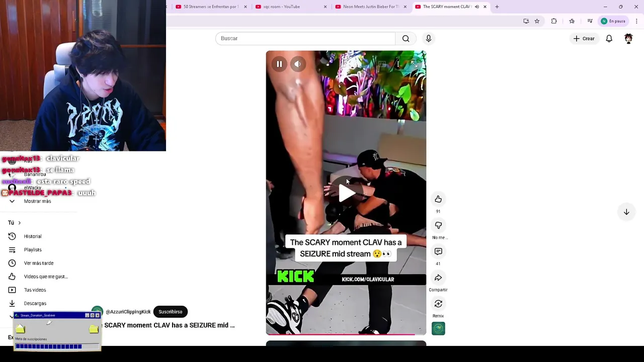Open the @AzzuriClippingKick channel
The height and width of the screenshot is (362, 644).
[128, 312]
